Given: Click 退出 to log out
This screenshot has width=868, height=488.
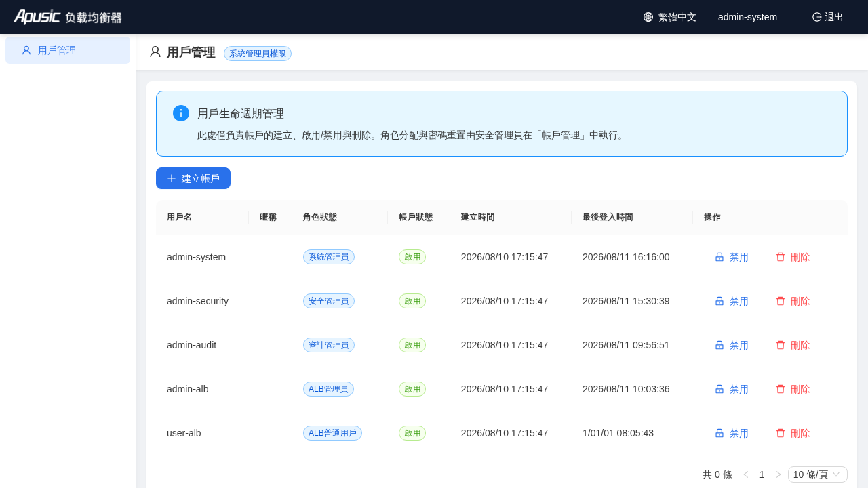Looking at the screenshot, I should pyautogui.click(x=827, y=17).
